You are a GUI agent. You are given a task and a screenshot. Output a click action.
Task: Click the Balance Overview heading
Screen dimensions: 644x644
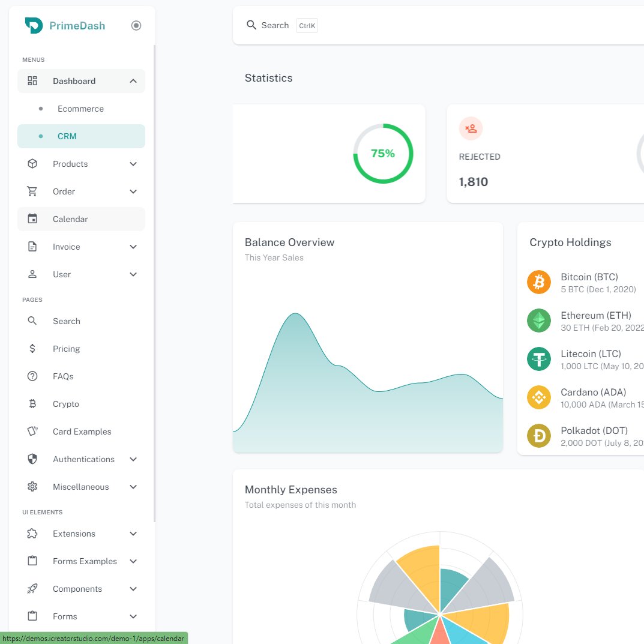click(x=289, y=242)
